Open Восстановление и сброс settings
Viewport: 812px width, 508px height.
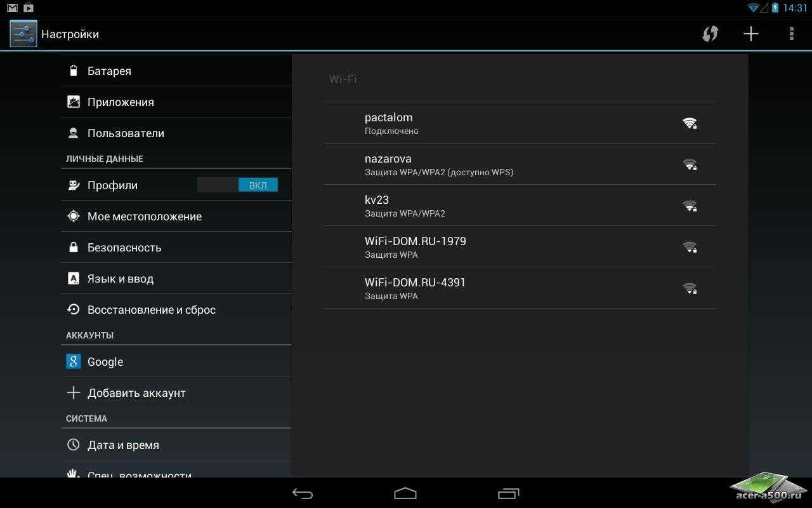pyautogui.click(x=176, y=309)
